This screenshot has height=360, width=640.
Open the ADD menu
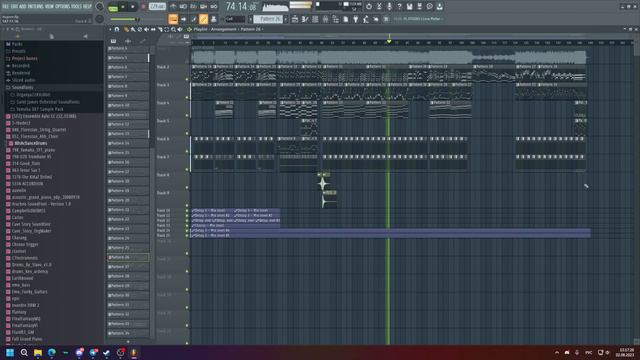tap(22, 7)
